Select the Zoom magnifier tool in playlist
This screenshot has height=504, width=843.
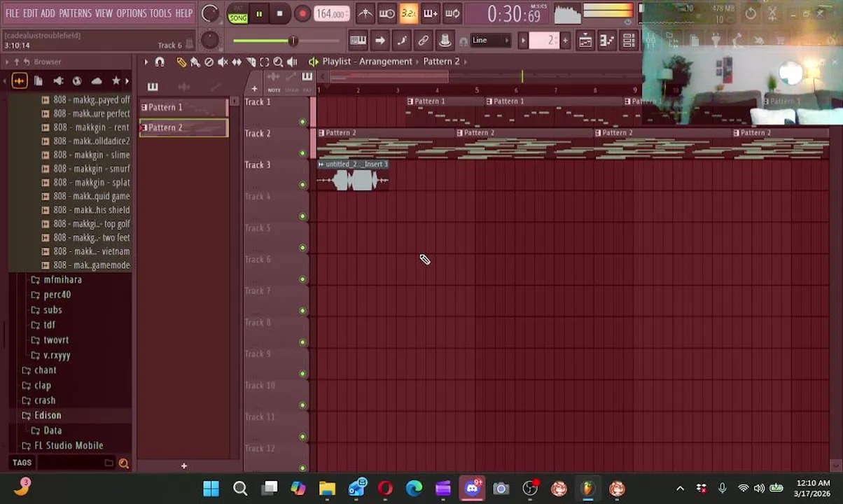point(278,62)
